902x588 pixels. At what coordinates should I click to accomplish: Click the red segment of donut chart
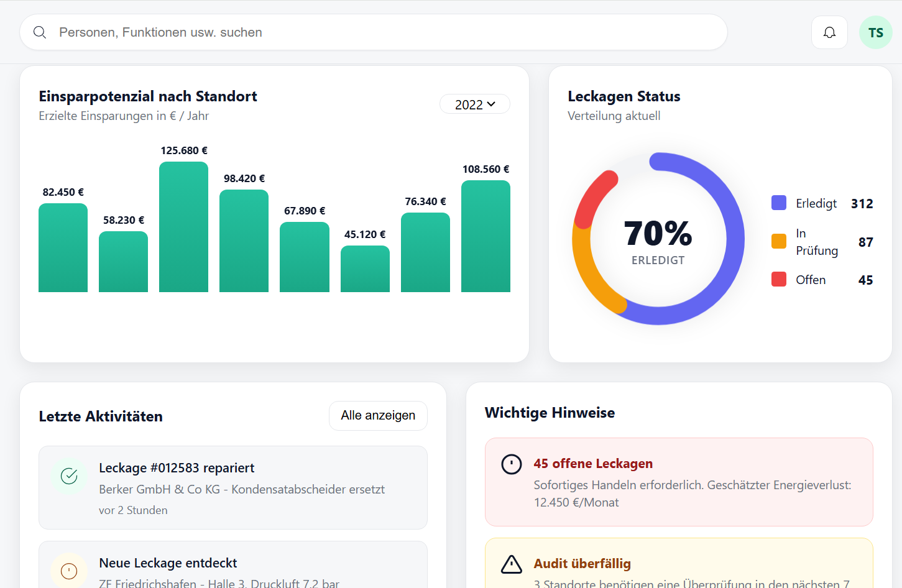click(591, 198)
